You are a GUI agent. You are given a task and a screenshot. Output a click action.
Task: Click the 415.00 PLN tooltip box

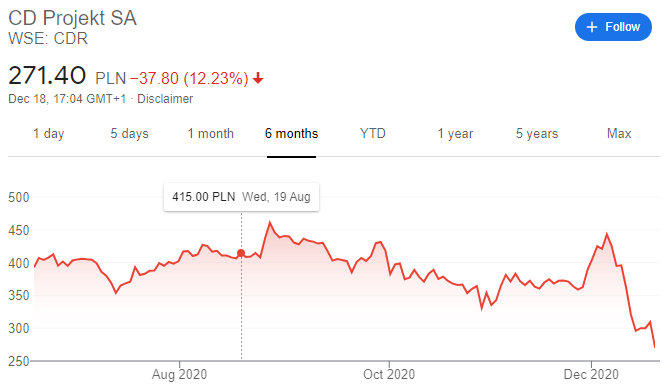coord(241,197)
